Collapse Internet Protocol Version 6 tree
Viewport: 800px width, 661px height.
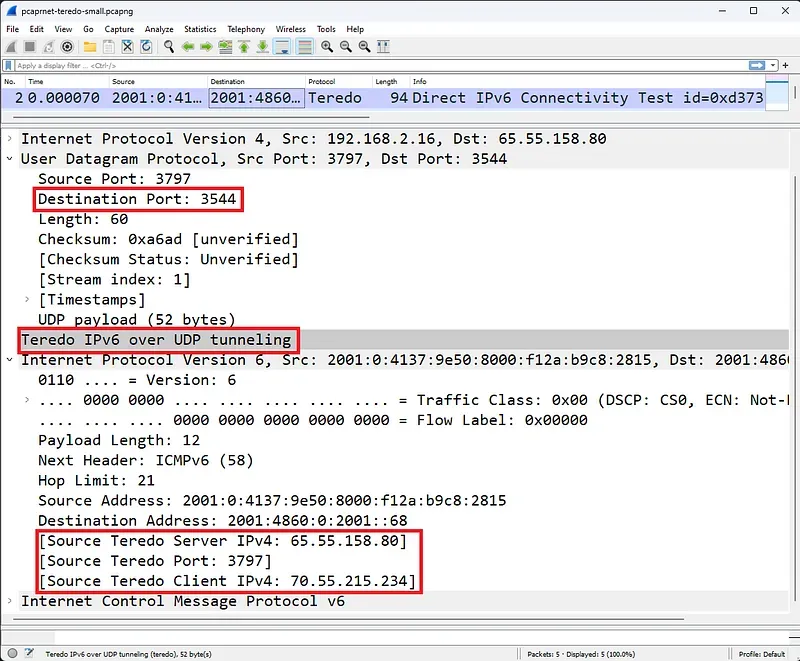point(9,360)
